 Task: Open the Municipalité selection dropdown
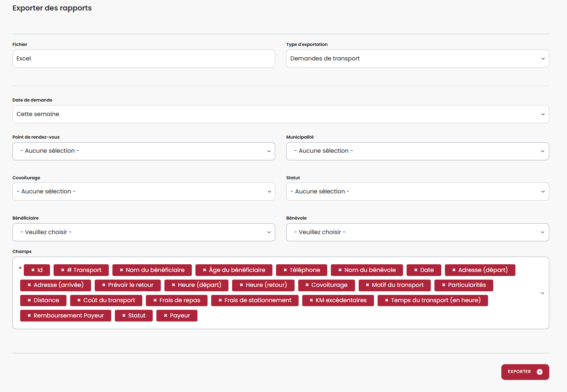tap(417, 151)
